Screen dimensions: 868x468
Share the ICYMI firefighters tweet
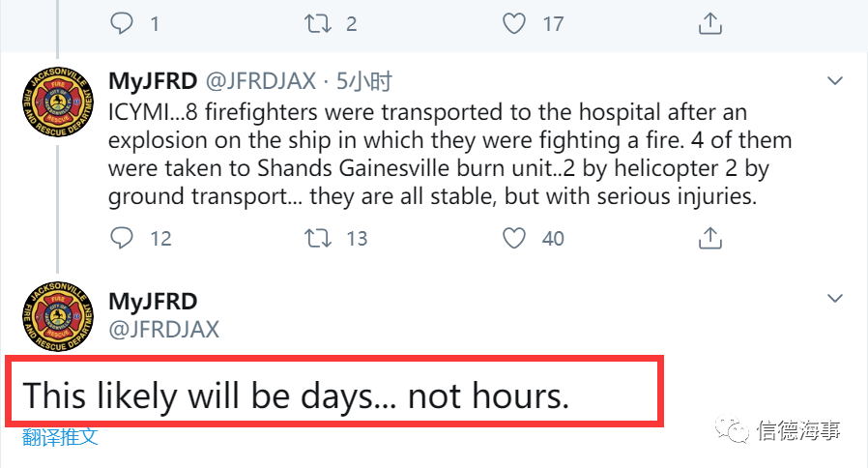[710, 238]
